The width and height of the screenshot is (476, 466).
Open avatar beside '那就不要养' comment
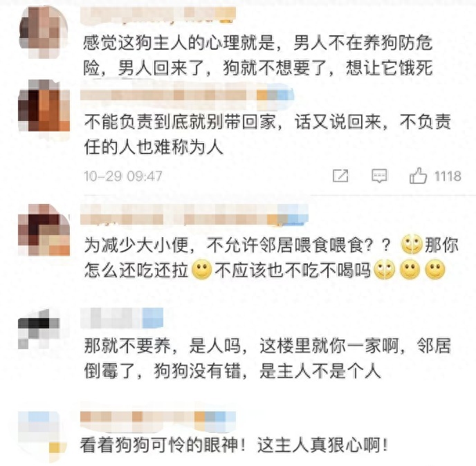click(39, 329)
